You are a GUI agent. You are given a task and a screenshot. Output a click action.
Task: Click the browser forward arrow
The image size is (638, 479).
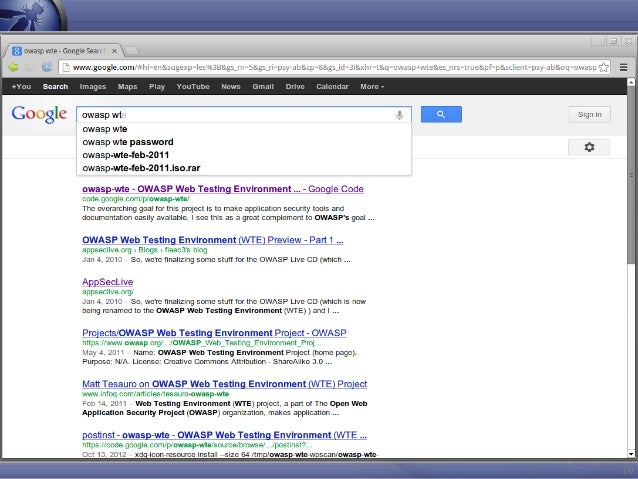(x=29, y=67)
